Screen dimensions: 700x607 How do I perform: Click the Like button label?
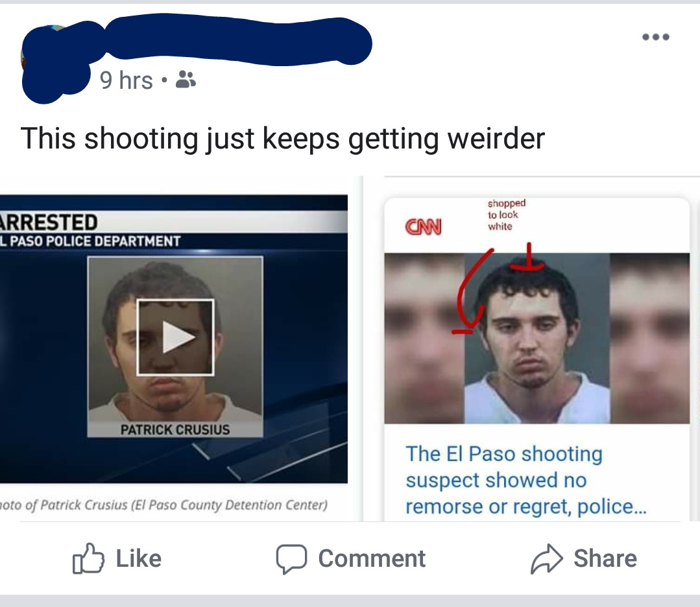coord(138,558)
